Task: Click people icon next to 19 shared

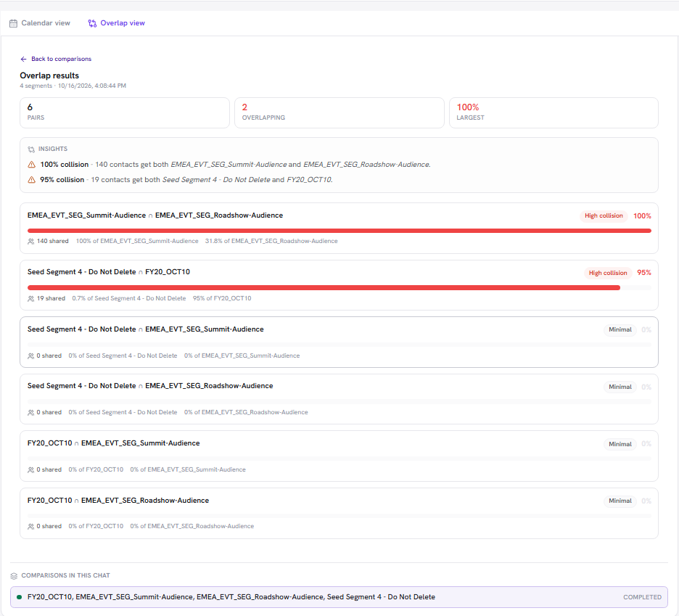Action: [30, 298]
